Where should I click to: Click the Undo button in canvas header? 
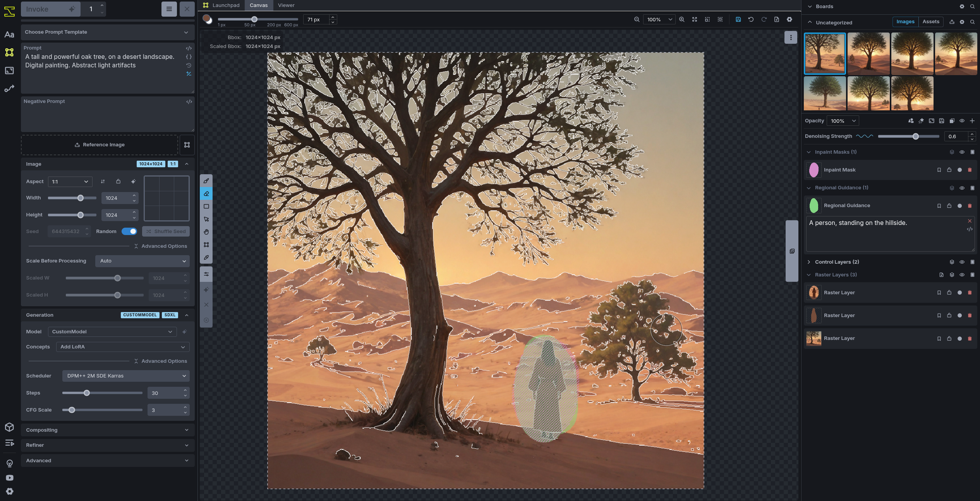tap(751, 19)
